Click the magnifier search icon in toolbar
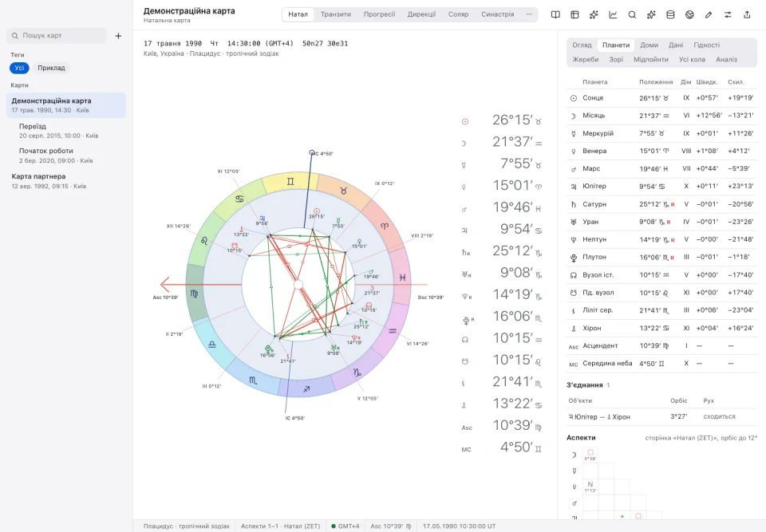Viewport: 766px width, 532px height. [632, 14]
